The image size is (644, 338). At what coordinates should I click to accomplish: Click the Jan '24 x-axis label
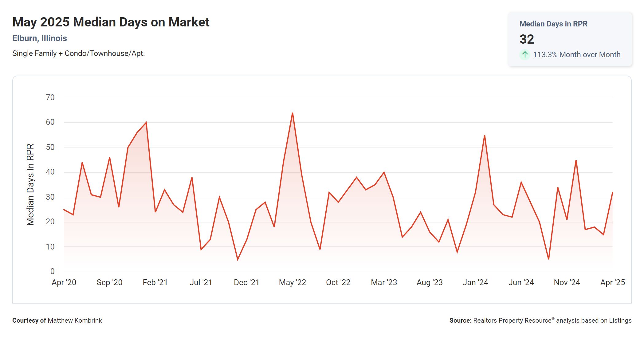475,282
